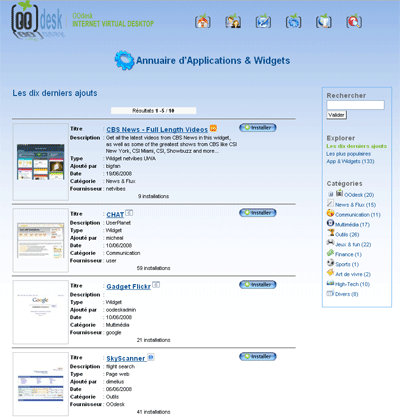Open the pen editor icon in header
This screenshot has width=400, height=417.
point(263,21)
